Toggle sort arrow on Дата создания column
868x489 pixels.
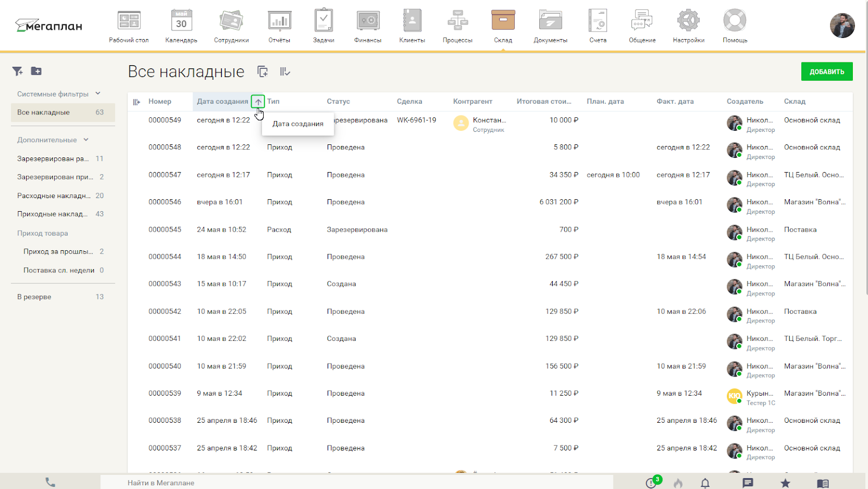pyautogui.click(x=258, y=101)
